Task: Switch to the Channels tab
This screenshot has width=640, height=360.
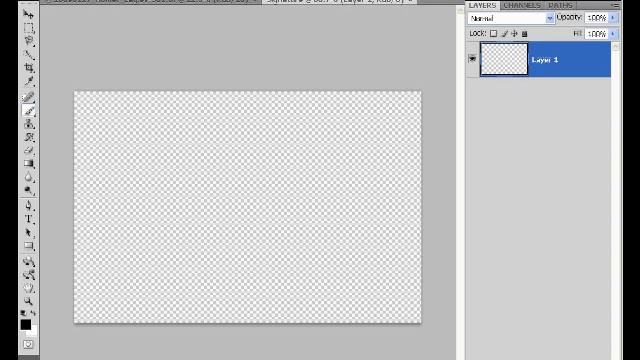Action: click(522, 5)
